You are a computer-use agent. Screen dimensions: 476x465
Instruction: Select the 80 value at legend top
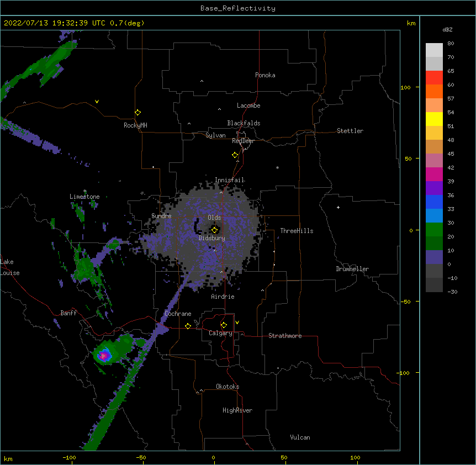[451, 44]
